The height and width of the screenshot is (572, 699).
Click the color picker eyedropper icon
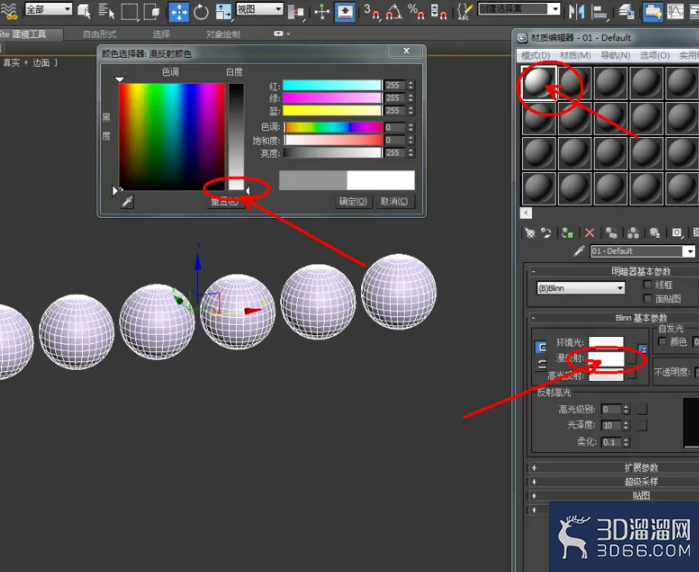127,202
